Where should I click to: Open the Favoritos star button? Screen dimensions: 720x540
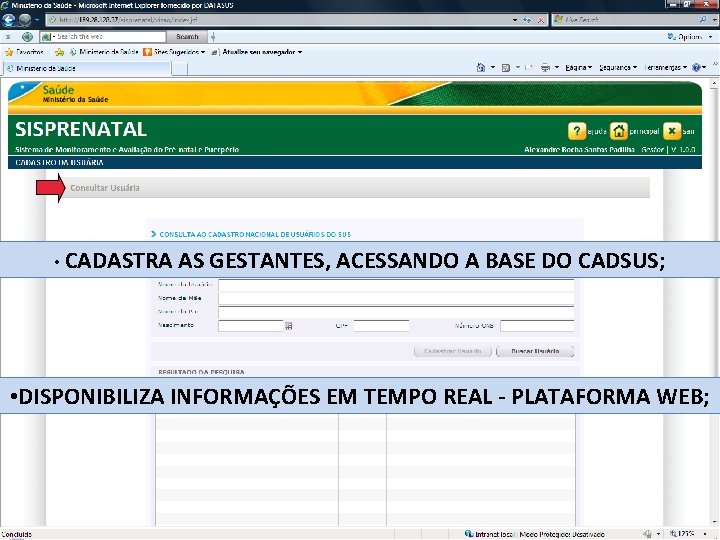[x=24, y=52]
